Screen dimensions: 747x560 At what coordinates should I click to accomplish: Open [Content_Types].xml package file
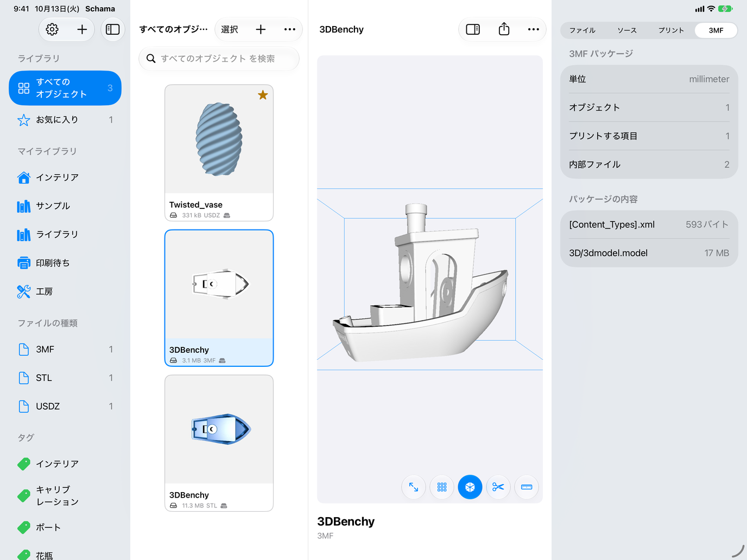click(x=649, y=225)
